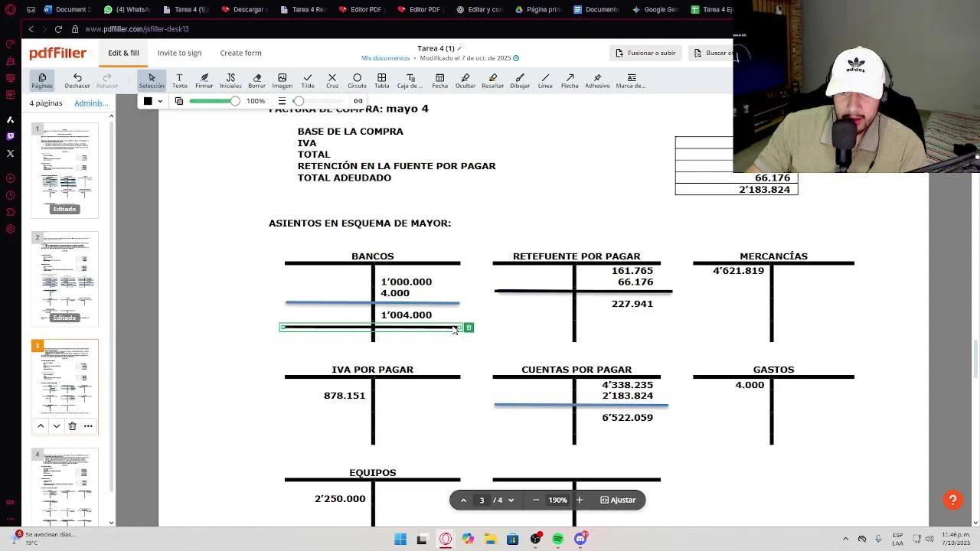
Task: Click the browser address bar URL
Action: (x=137, y=29)
